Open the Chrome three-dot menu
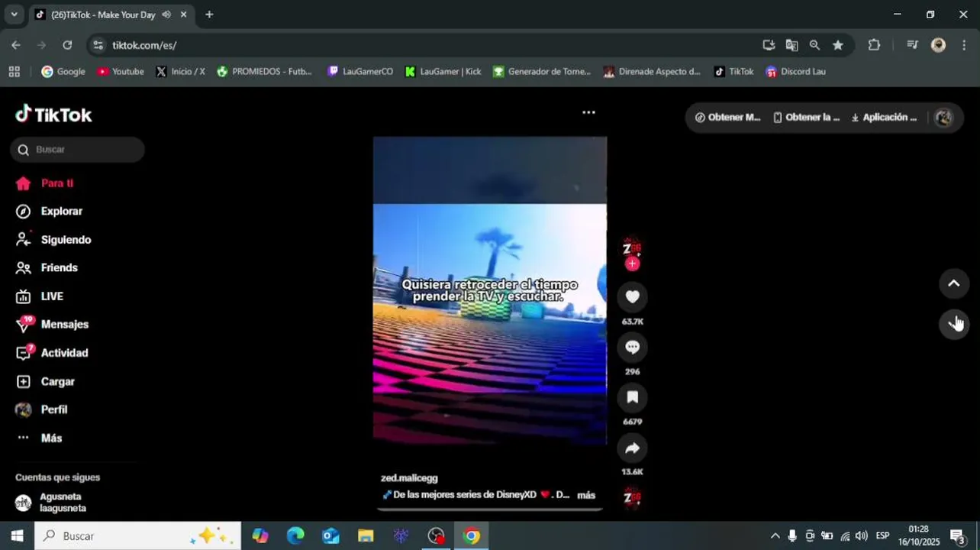 (965, 45)
